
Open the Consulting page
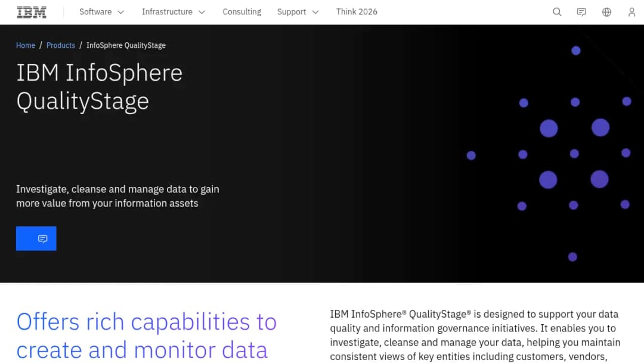pyautogui.click(x=242, y=12)
